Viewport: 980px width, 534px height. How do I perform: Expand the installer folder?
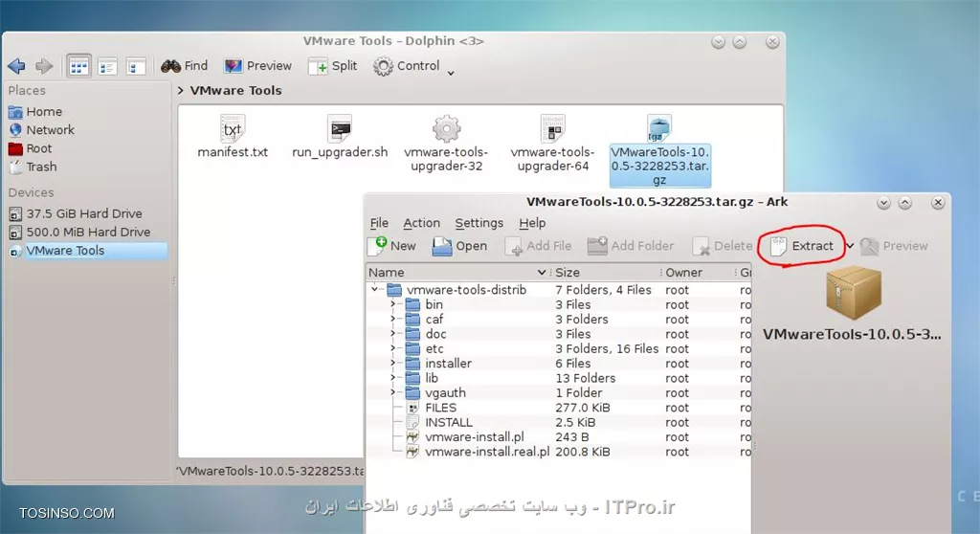tap(393, 364)
